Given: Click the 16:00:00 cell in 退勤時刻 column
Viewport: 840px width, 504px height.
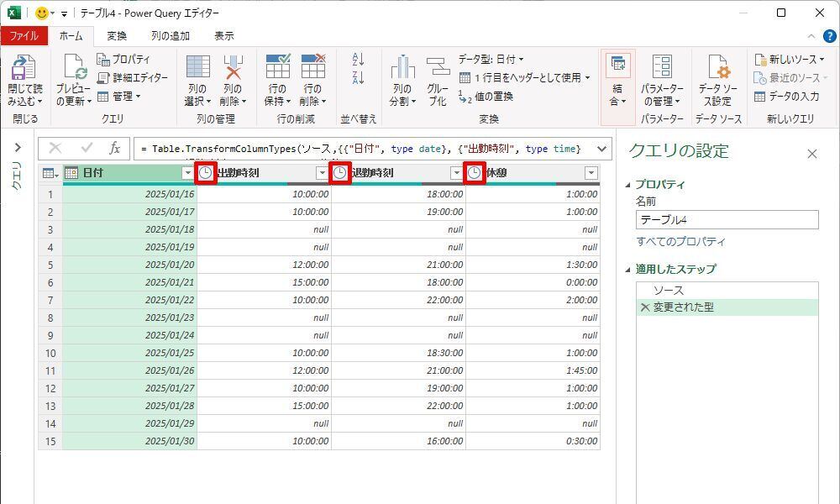Looking at the screenshot, I should click(398, 442).
